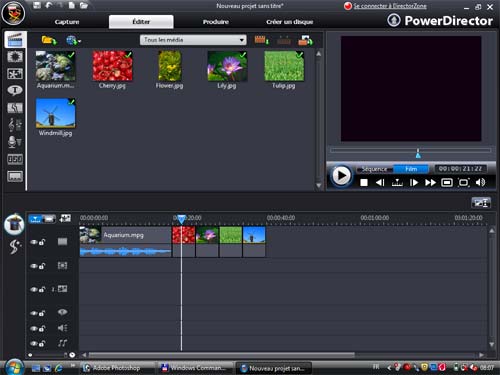The image size is (500, 375).
Task: Open the Title Room with the T bubble icon
Action: 15,90
